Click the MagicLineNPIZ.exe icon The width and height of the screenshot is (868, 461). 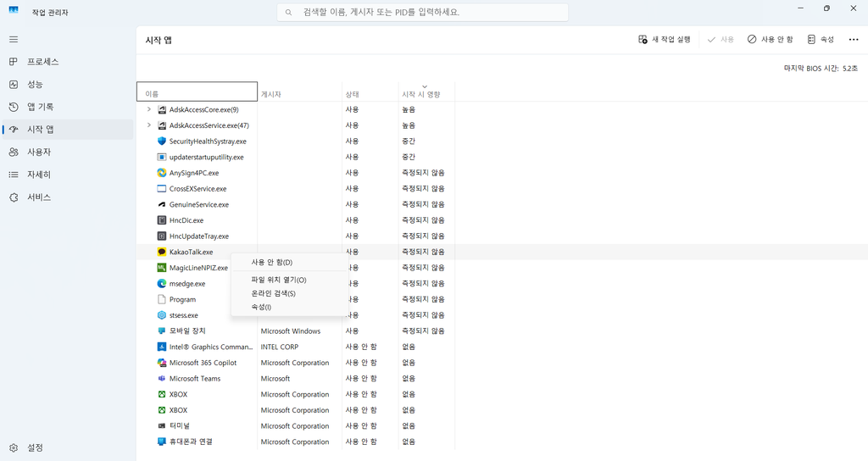point(162,268)
